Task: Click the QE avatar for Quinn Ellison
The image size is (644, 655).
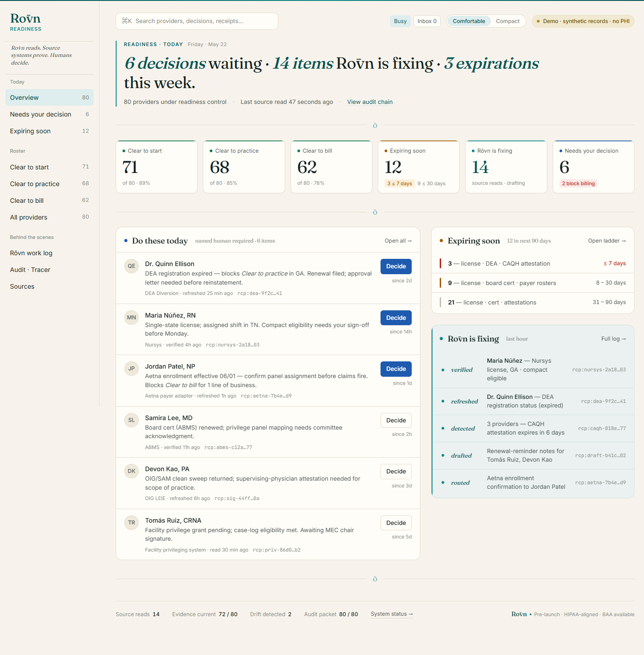Action: pos(132,266)
